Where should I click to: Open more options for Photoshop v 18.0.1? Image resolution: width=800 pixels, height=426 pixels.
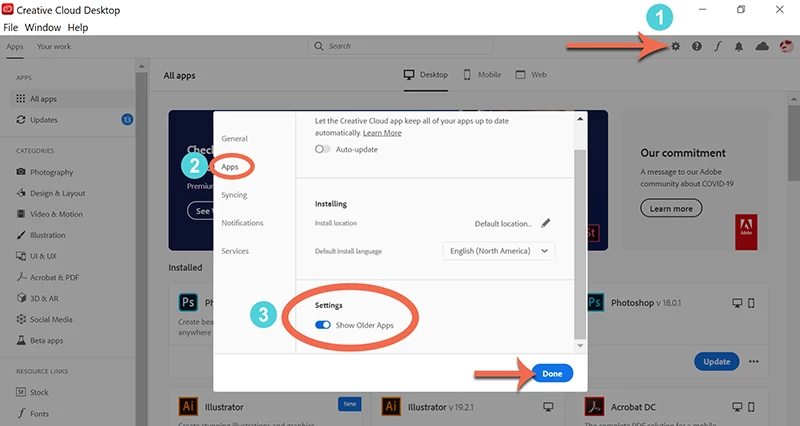pos(754,361)
